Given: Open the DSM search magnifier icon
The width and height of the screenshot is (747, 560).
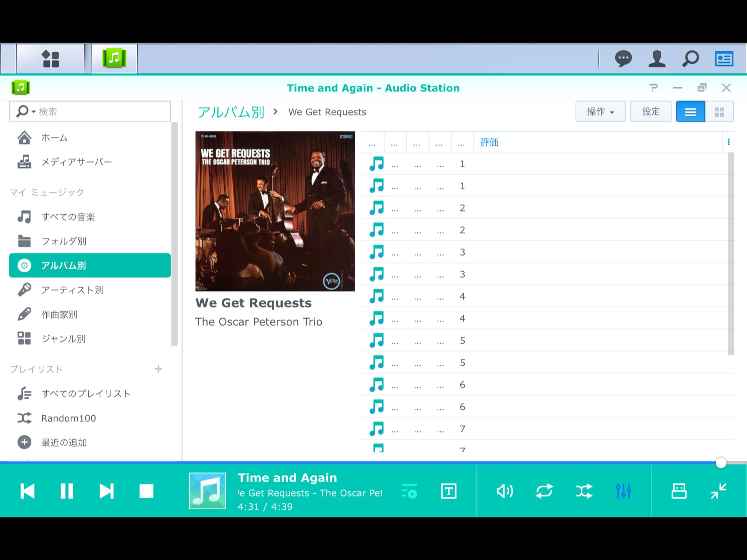Looking at the screenshot, I should click(690, 59).
